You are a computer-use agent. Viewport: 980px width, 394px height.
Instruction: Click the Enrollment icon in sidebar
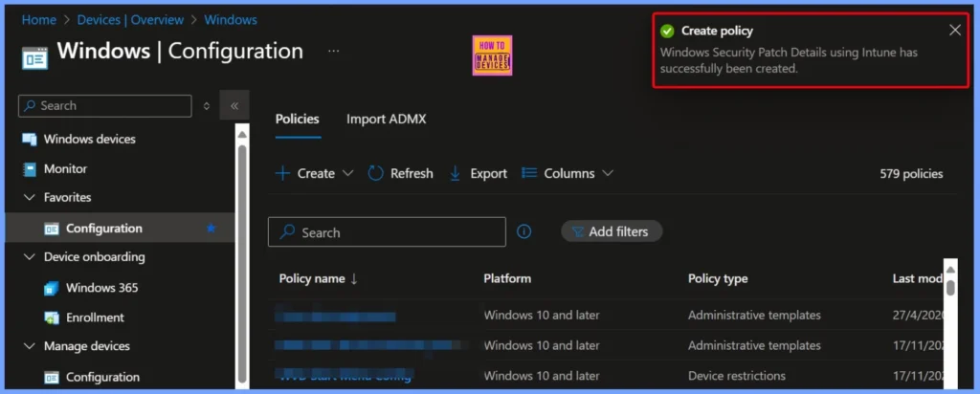click(52, 317)
